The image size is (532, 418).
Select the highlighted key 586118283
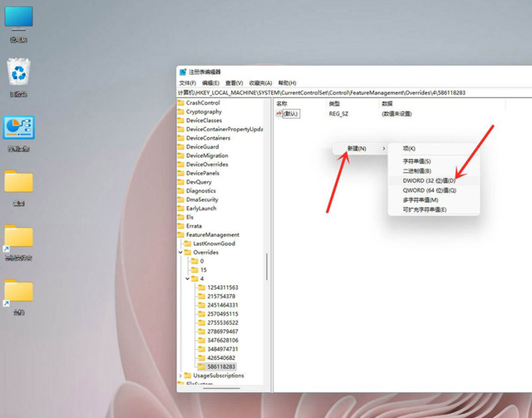[x=221, y=366]
